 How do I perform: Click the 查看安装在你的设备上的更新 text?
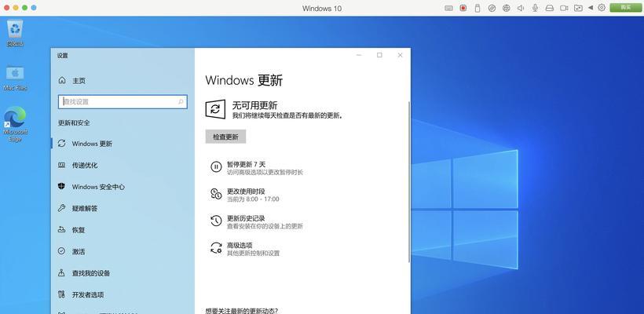coord(265,226)
